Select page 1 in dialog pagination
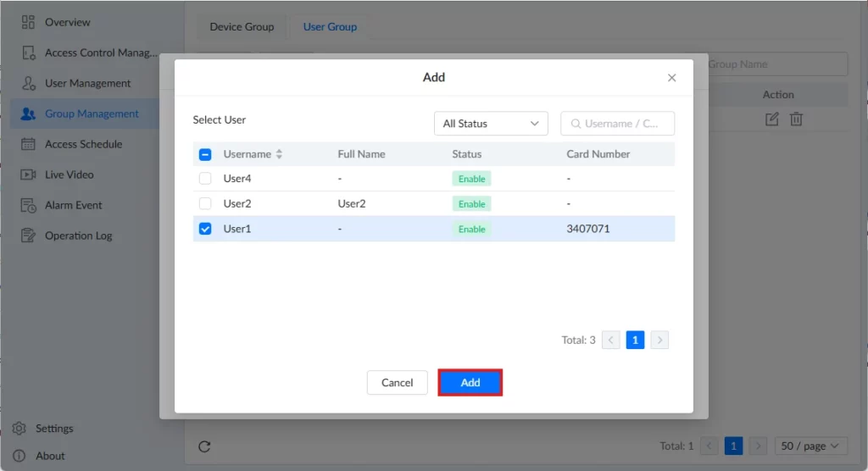 click(635, 340)
